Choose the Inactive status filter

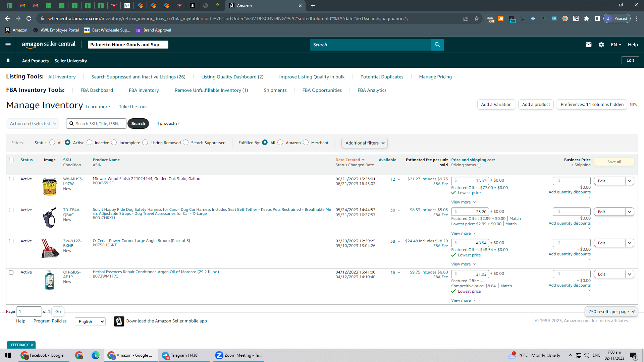(x=89, y=142)
